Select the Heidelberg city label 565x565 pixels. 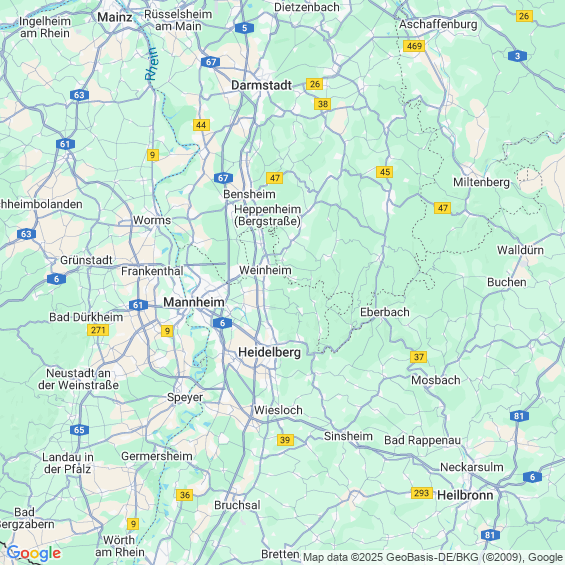pyautogui.click(x=270, y=352)
